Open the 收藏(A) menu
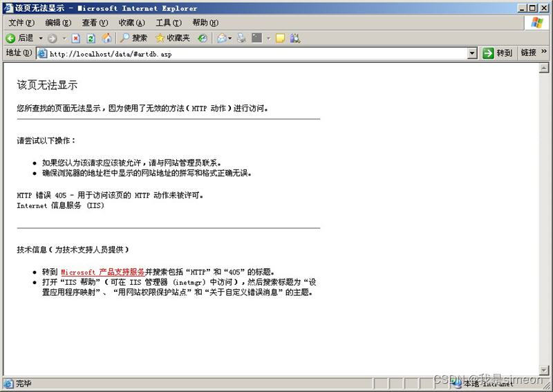The image size is (553, 392). coord(132,23)
